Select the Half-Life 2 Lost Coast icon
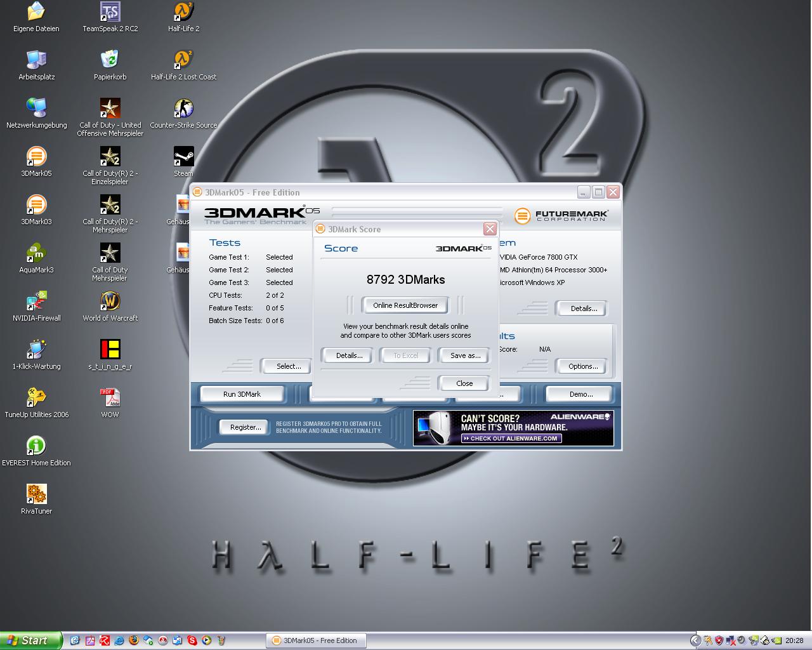This screenshot has height=650, width=812. (183, 66)
